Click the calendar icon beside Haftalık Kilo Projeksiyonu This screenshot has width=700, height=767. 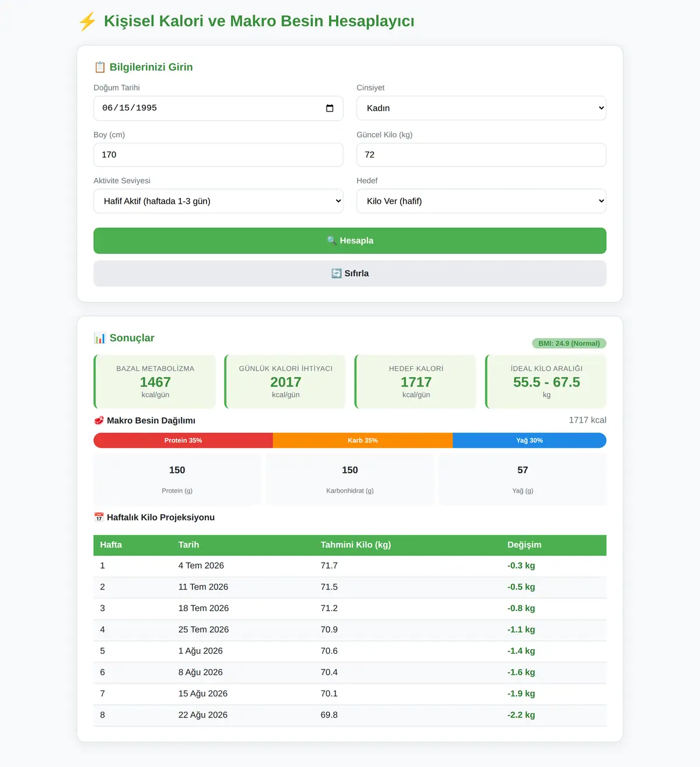[x=99, y=517]
